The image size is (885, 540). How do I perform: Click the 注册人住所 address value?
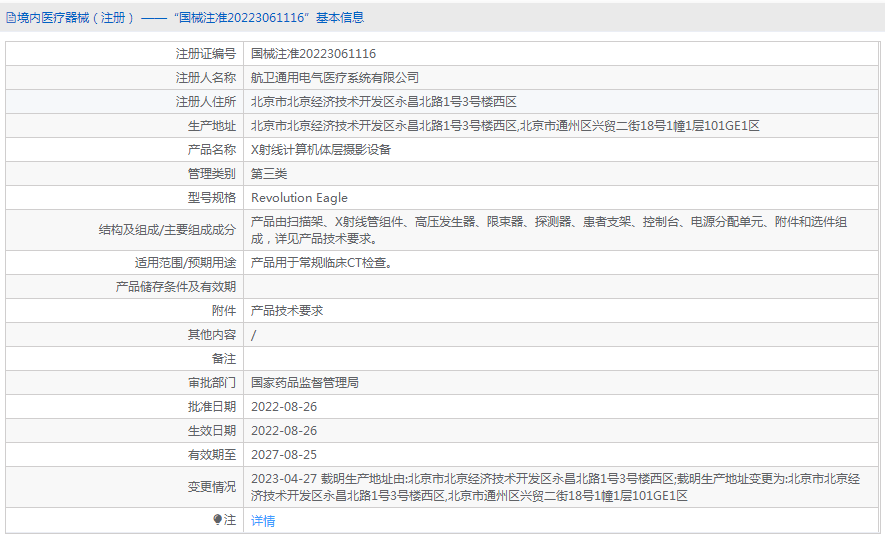point(384,102)
